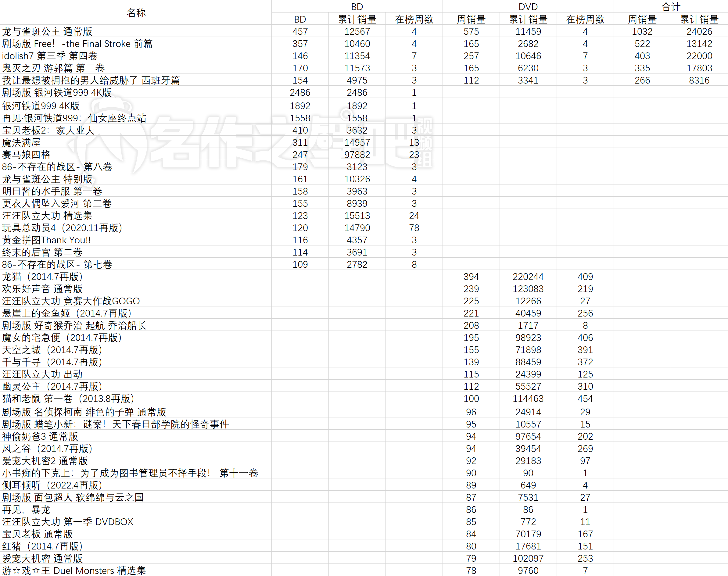This screenshot has width=728, height=576.
Task: Click 86-不存在的战区- 第八卷
Action: (57, 166)
